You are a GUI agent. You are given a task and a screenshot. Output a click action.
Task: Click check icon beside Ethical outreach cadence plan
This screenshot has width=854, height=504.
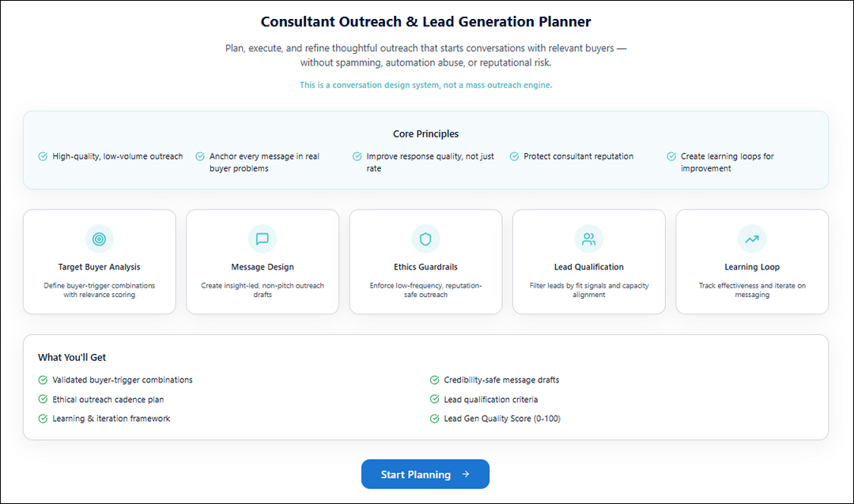[x=43, y=399]
